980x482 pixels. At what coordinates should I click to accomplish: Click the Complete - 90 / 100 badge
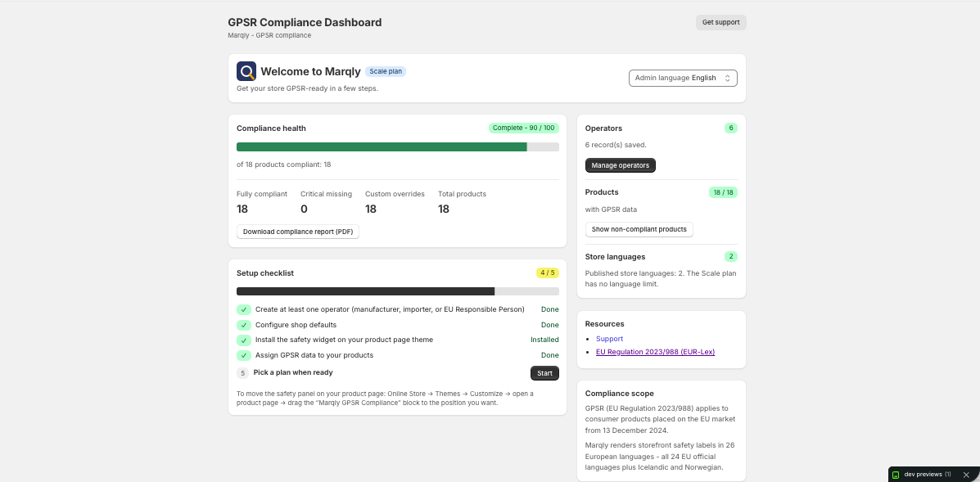point(524,128)
